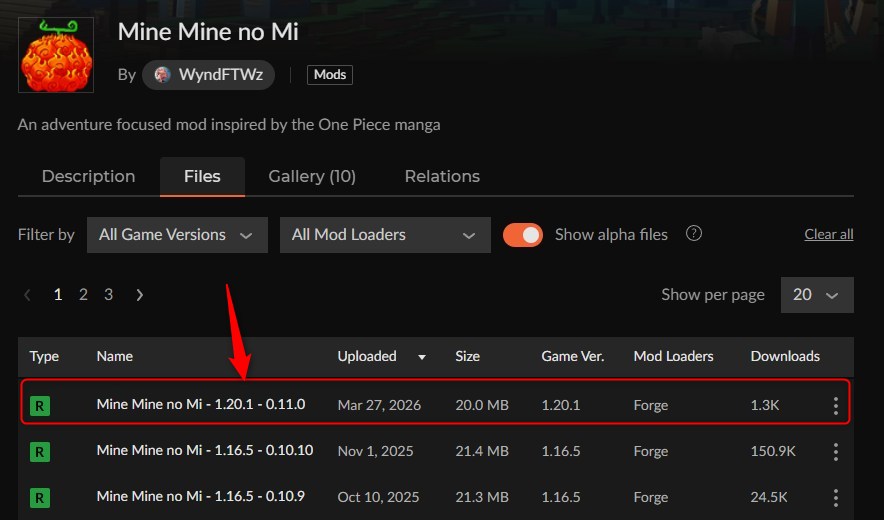
Task: Click the 1.20.1 game version cell
Action: pyautogui.click(x=560, y=406)
